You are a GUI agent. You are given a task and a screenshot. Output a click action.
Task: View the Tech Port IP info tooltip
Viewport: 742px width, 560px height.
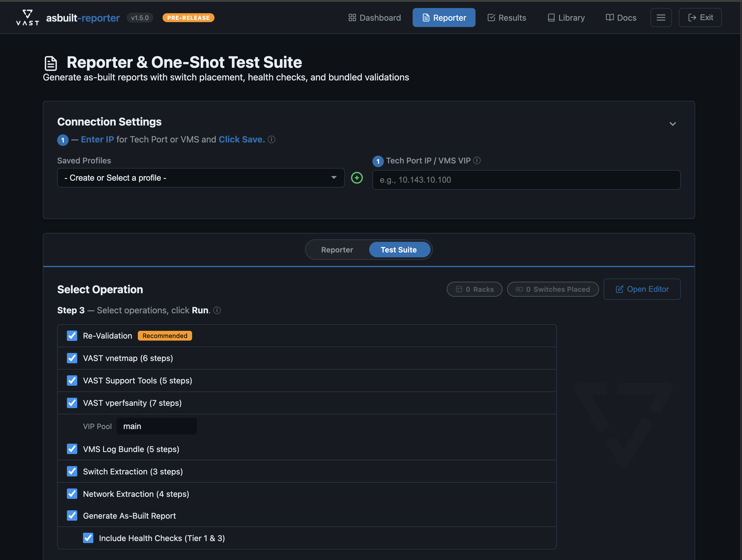(x=477, y=161)
